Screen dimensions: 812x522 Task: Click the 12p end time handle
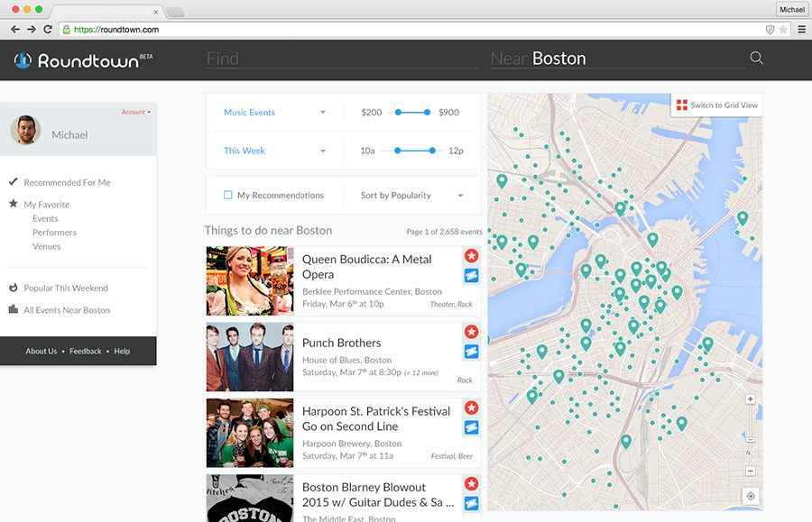[432, 151]
